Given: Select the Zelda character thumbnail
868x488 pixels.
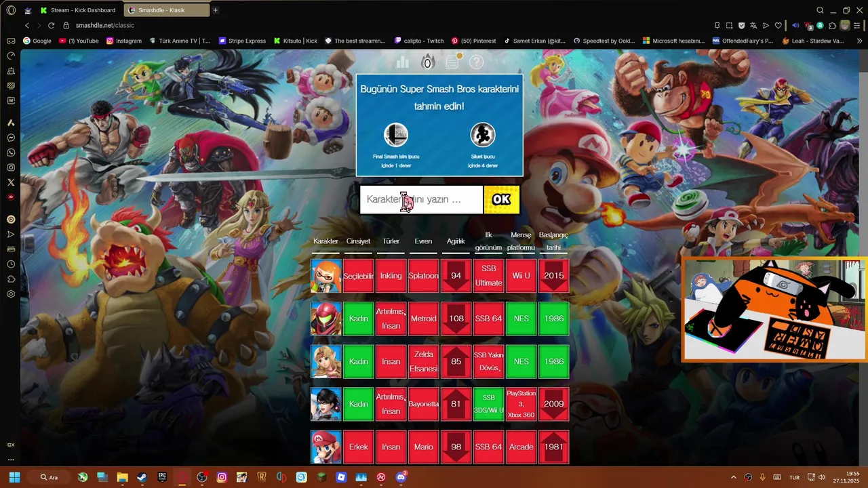Looking at the screenshot, I should [325, 361].
